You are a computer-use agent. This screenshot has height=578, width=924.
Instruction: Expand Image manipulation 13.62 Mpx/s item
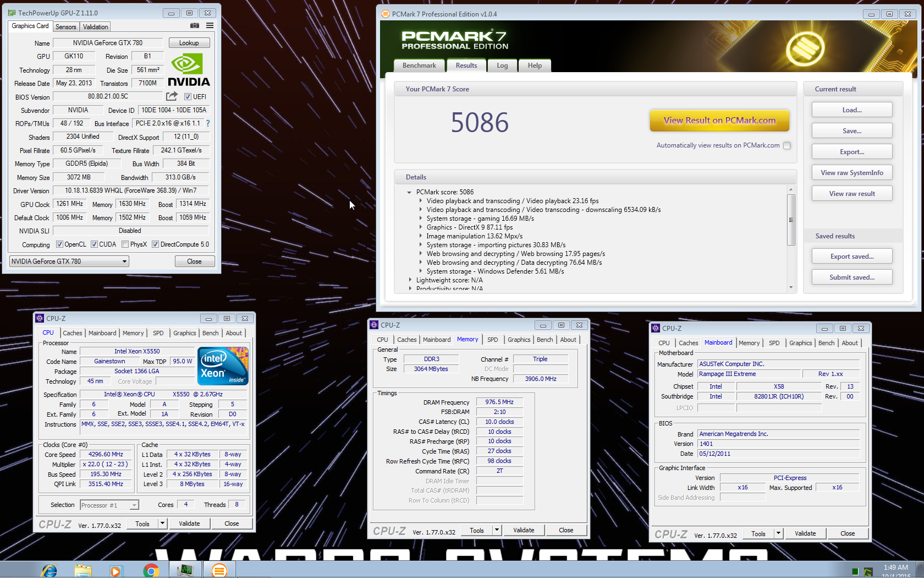[x=421, y=236]
